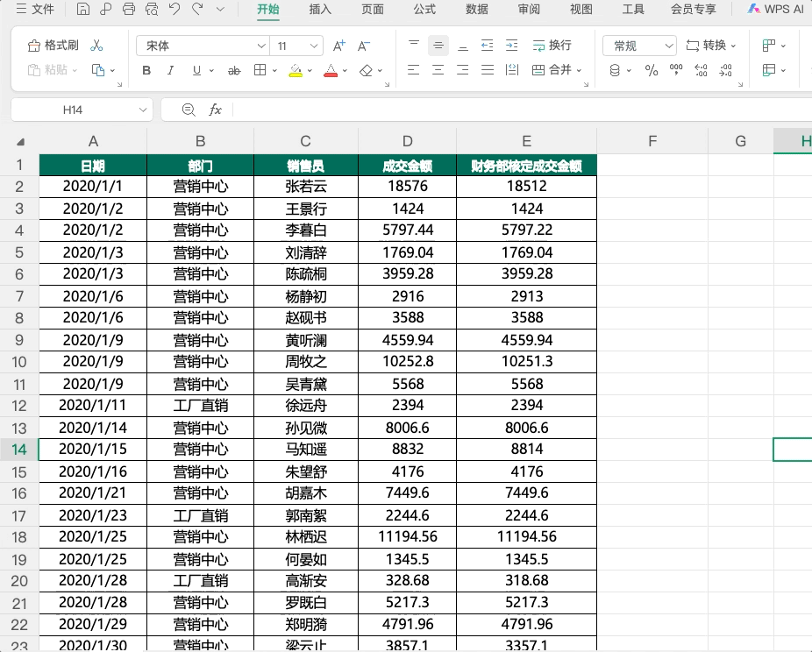Click the fx insert function button

pyautogui.click(x=215, y=110)
